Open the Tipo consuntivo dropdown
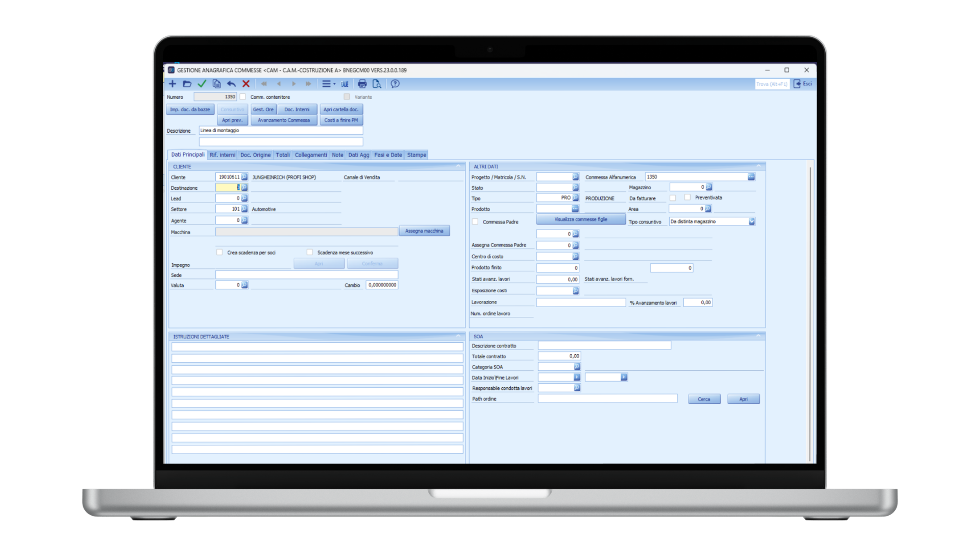 751,221
